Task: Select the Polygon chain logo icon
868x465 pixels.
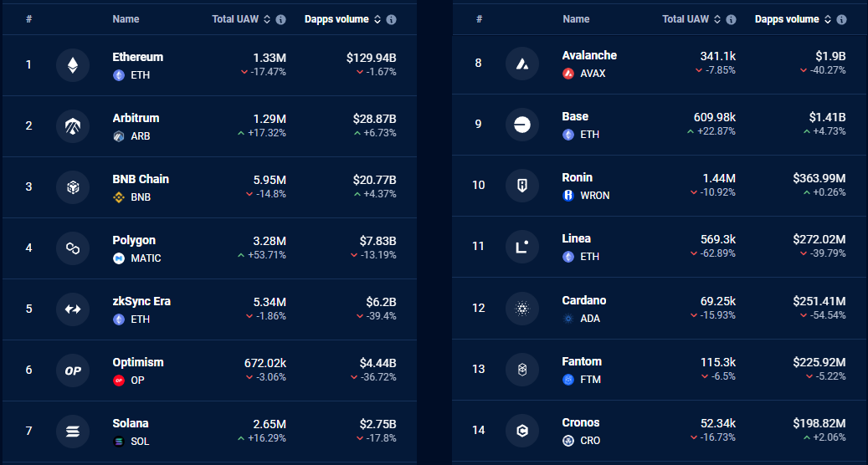Action: coord(73,248)
